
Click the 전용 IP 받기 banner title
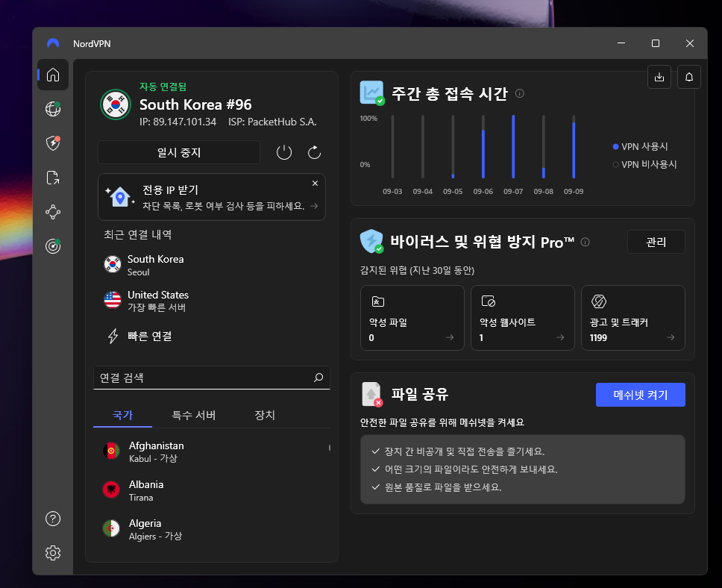170,190
